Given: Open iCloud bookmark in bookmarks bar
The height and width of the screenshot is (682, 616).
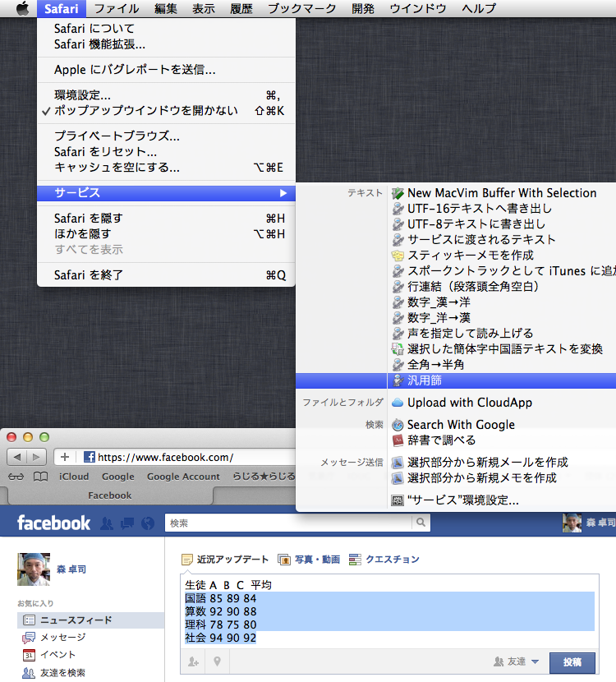Looking at the screenshot, I should (74, 477).
